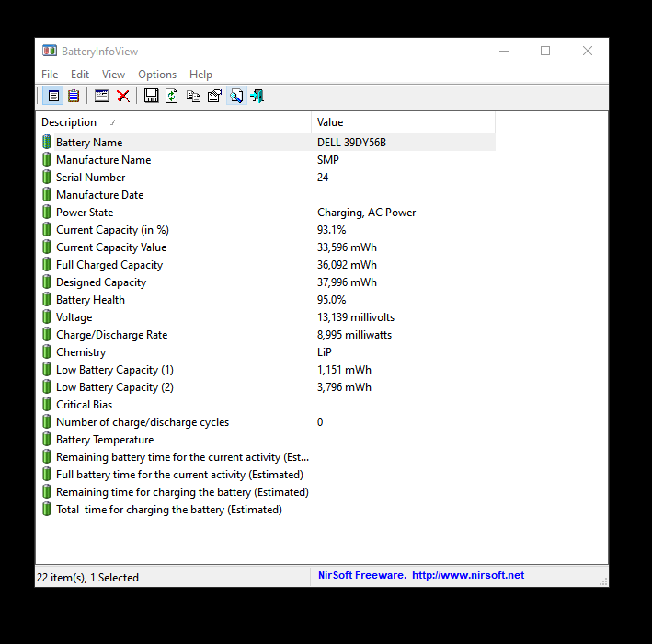Image resolution: width=652 pixels, height=644 pixels.
Task: Open the View menu
Action: coord(114,75)
